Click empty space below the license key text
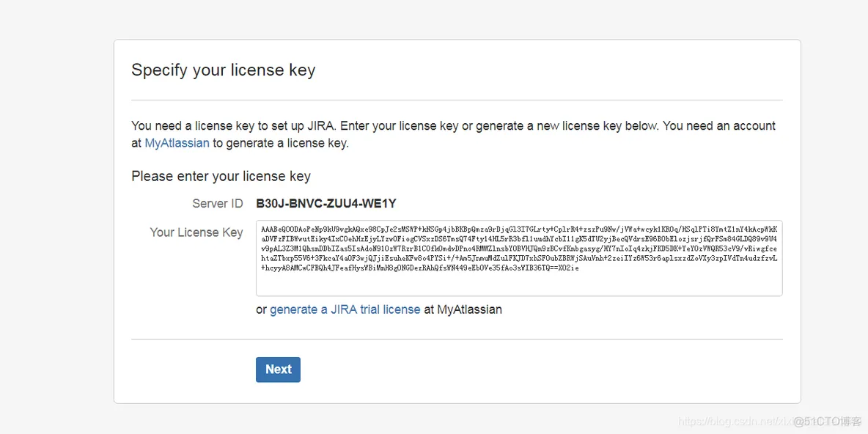868x434 pixels. [x=519, y=284]
